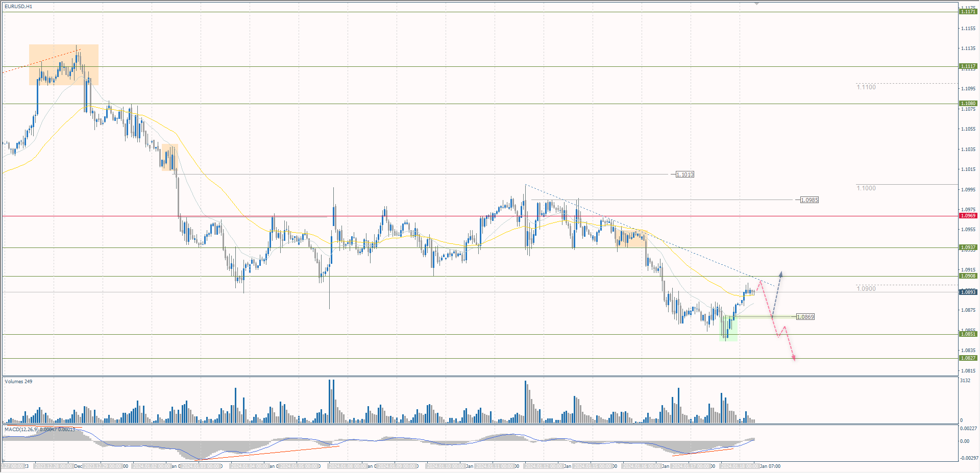The width and height of the screenshot is (980, 473).
Task: Click the current price tag 1.0893
Action: [968, 292]
